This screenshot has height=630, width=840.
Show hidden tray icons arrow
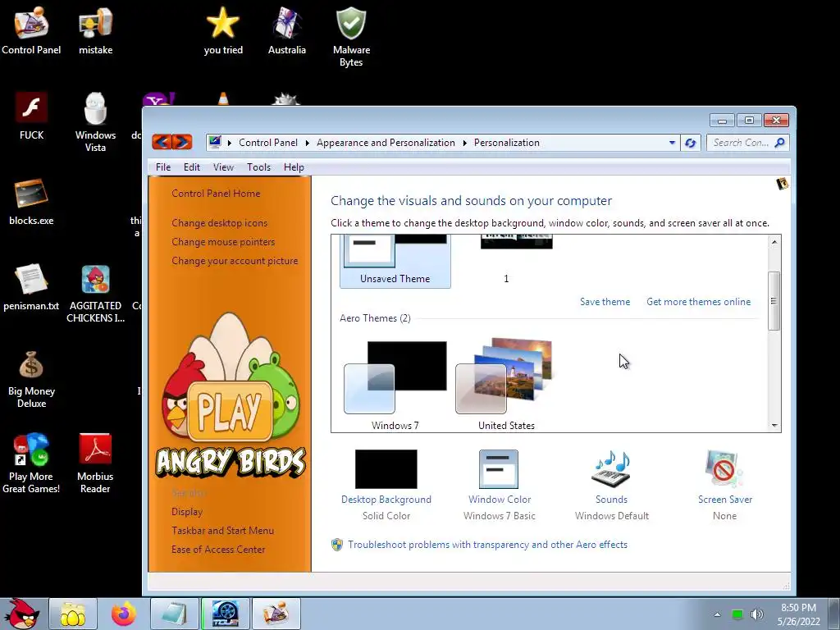[717, 614]
